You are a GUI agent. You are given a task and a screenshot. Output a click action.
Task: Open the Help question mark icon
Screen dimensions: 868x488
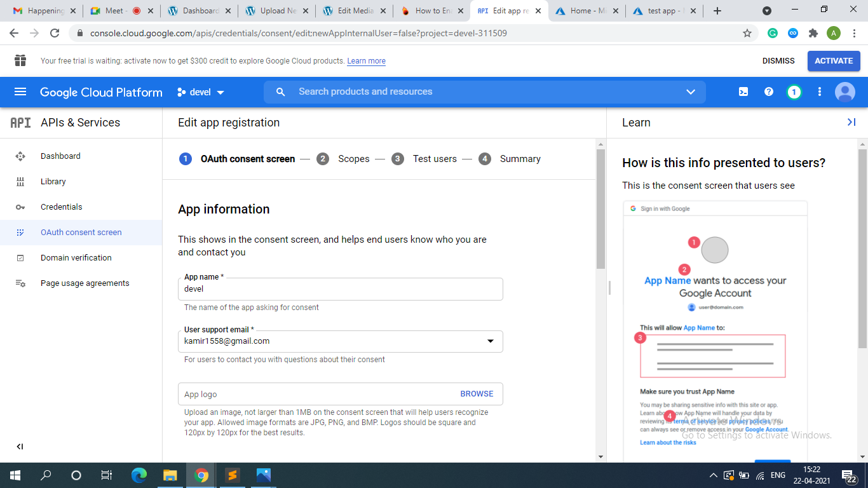(x=769, y=92)
